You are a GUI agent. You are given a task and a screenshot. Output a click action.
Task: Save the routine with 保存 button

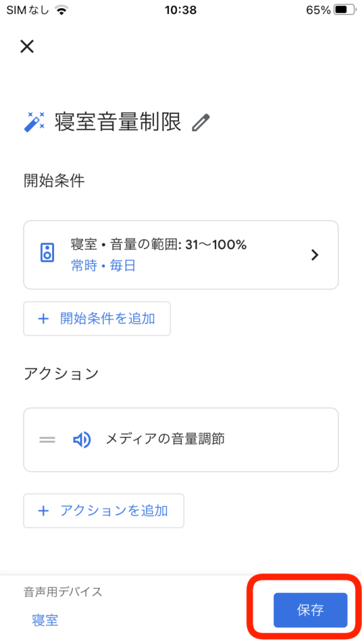pyautogui.click(x=310, y=610)
